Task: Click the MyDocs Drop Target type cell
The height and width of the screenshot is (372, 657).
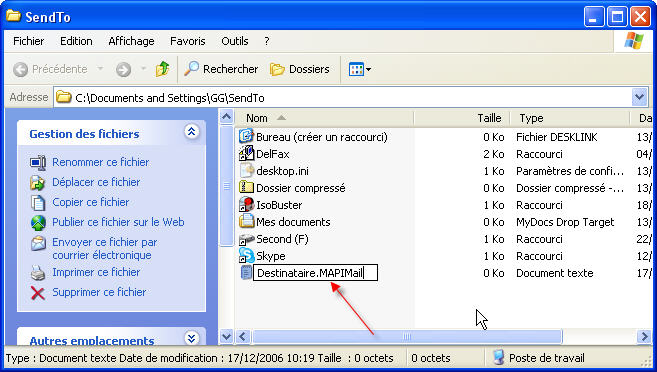Action: click(565, 222)
